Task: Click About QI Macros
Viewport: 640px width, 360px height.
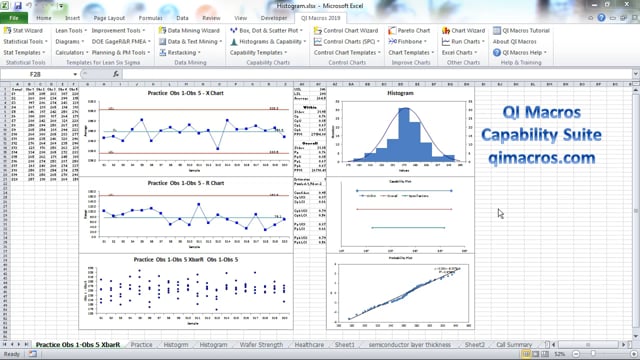Action: tap(514, 42)
